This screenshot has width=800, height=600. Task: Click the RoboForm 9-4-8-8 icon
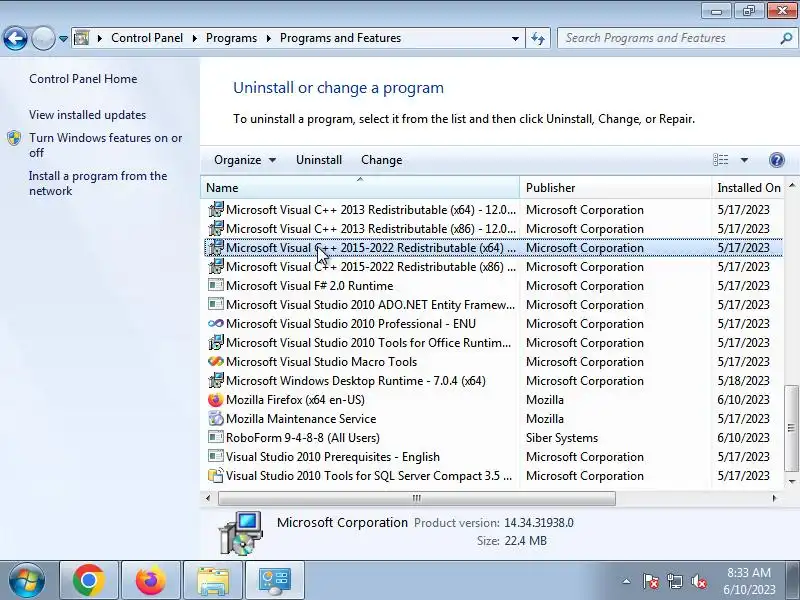click(x=216, y=437)
